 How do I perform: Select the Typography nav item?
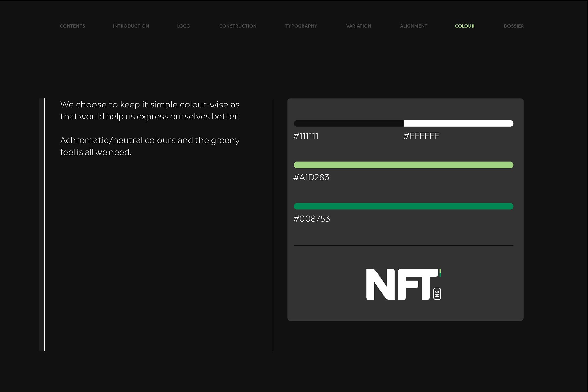(301, 26)
